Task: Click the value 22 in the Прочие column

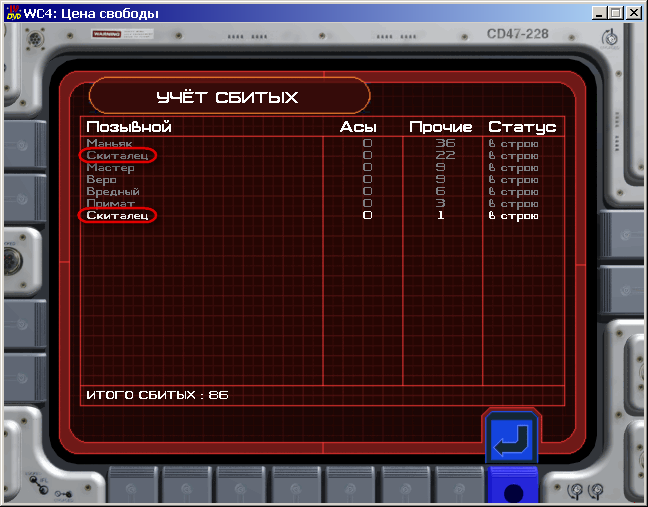Action: coord(445,155)
